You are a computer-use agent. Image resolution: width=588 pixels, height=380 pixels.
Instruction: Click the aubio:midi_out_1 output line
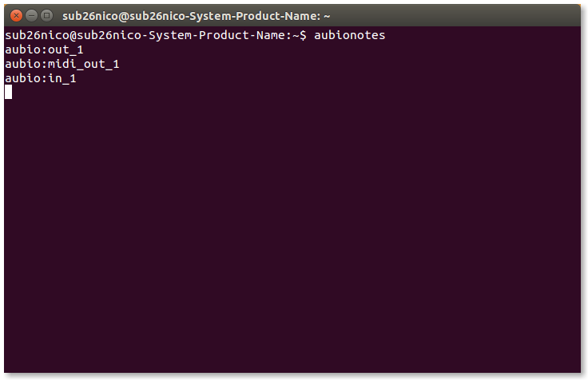(62, 64)
